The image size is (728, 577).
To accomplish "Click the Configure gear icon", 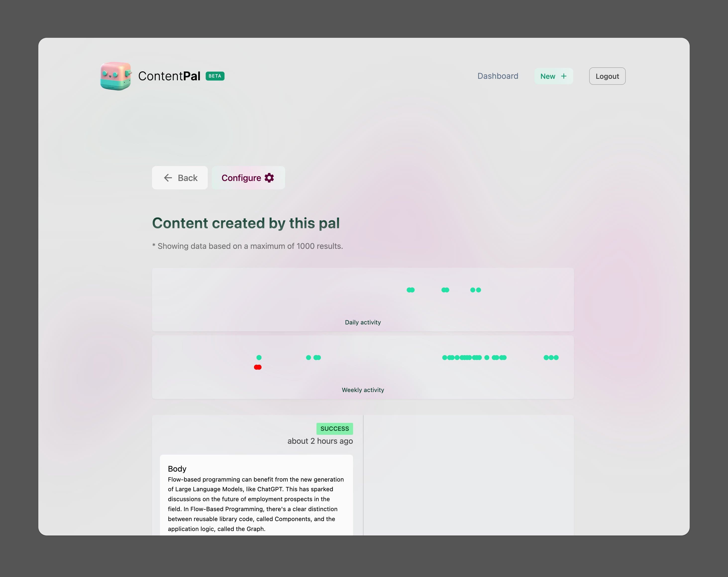I will (x=269, y=177).
